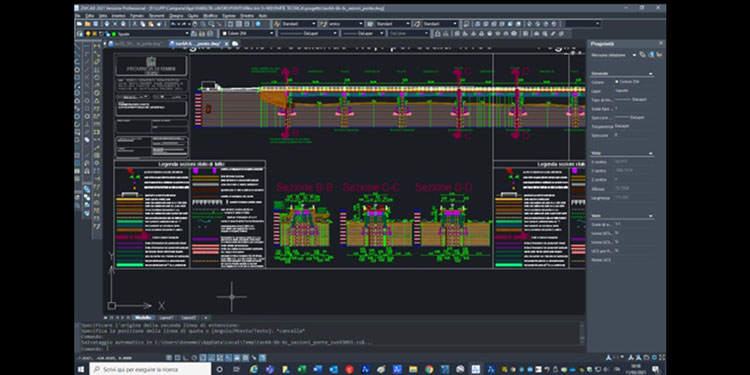Collapse the Vista section in Proprietà
The image size is (750, 375).
click(651, 153)
